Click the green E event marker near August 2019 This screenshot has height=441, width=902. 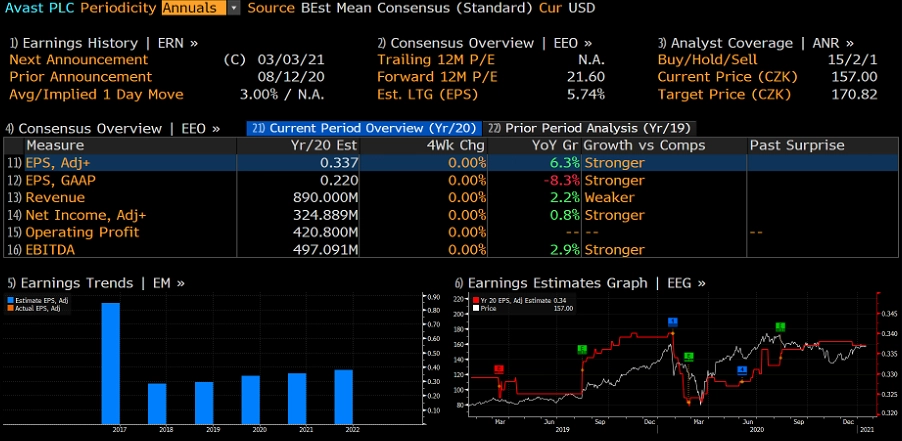(582, 349)
